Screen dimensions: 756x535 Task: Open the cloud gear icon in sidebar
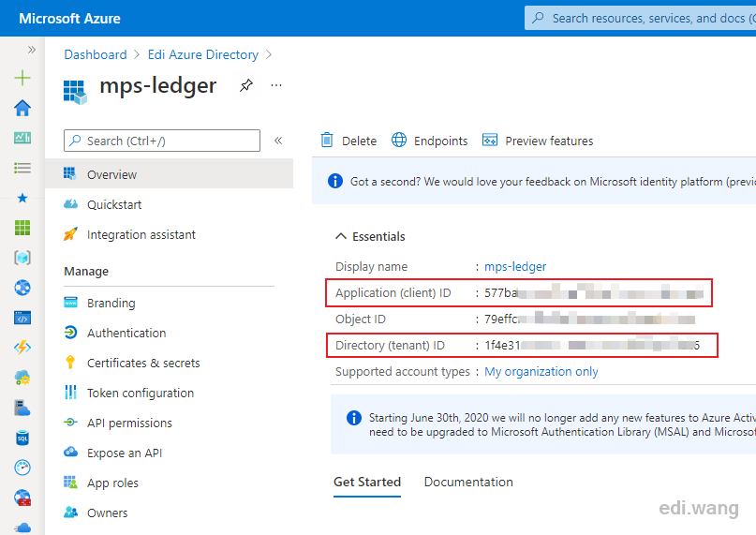(22, 378)
